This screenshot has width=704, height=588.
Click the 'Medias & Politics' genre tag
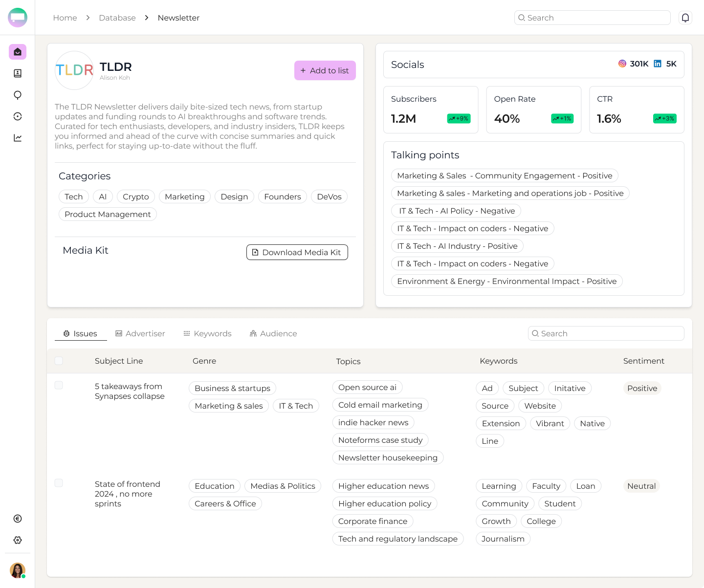point(283,486)
